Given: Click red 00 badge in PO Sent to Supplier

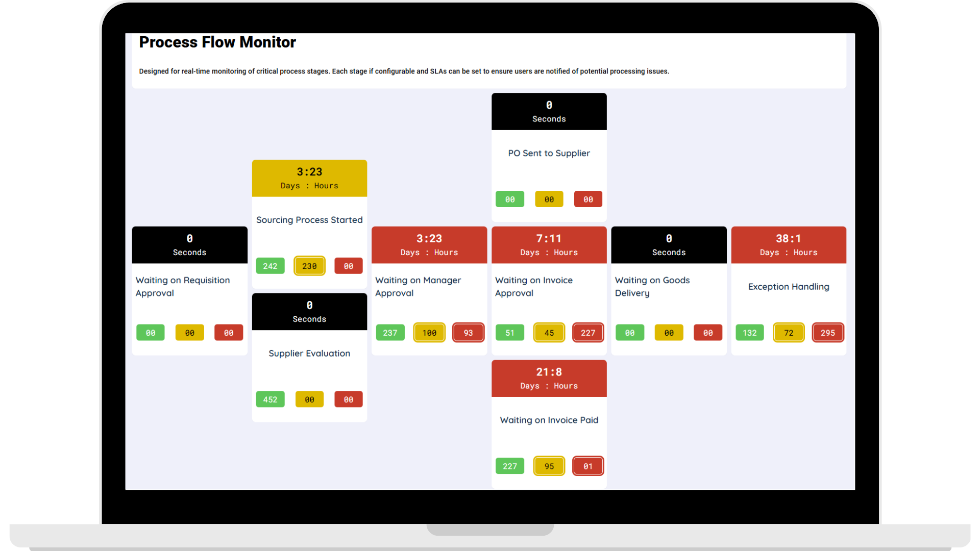Looking at the screenshot, I should (588, 199).
